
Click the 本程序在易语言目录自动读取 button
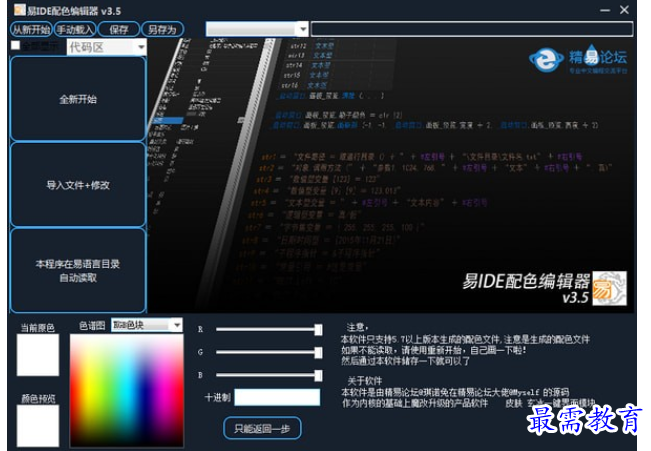[x=78, y=270]
